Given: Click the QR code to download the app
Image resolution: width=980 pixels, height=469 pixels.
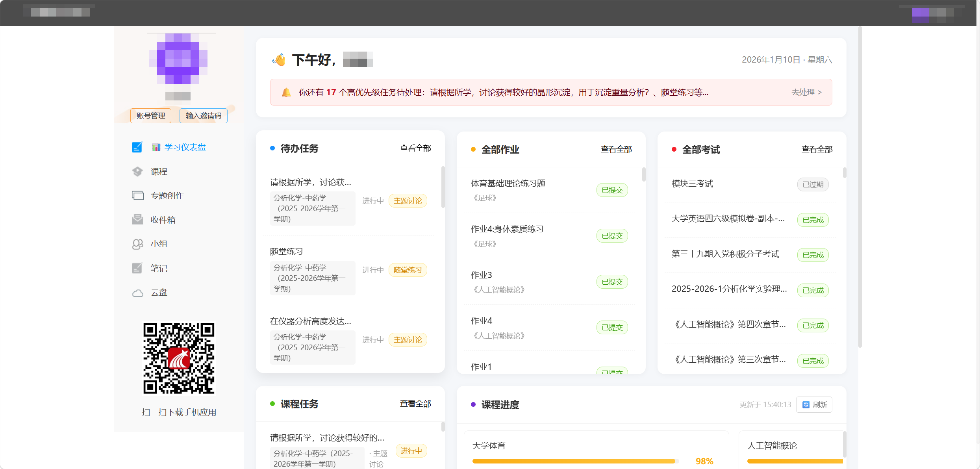Looking at the screenshot, I should tap(179, 358).
